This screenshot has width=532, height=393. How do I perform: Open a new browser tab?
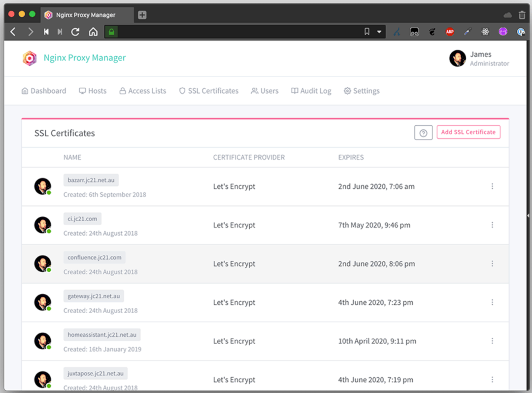point(142,15)
